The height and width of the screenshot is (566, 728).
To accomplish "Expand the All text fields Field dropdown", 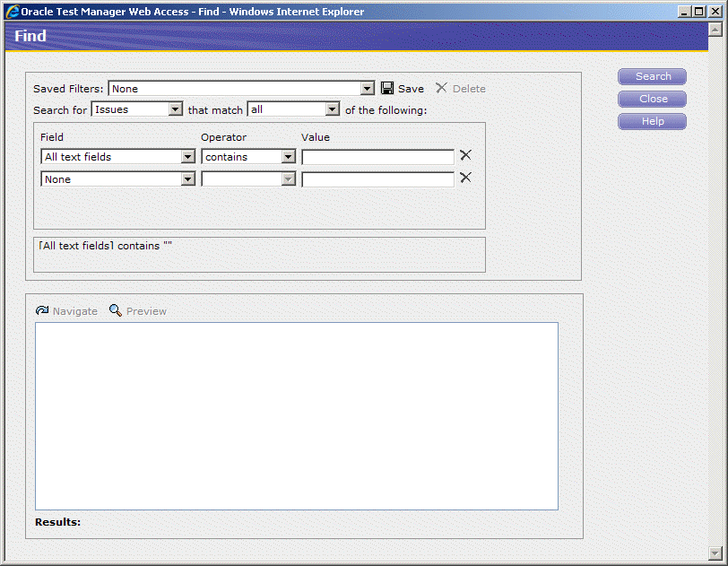I will pyautogui.click(x=187, y=157).
